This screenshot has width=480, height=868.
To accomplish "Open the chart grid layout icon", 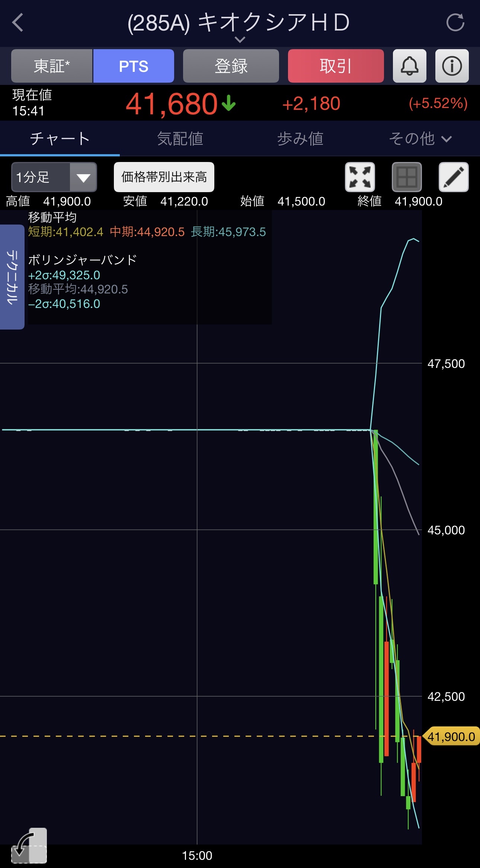I will (x=407, y=177).
